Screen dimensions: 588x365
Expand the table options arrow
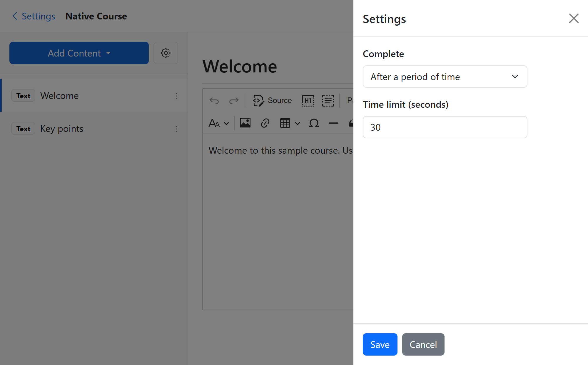point(298,123)
